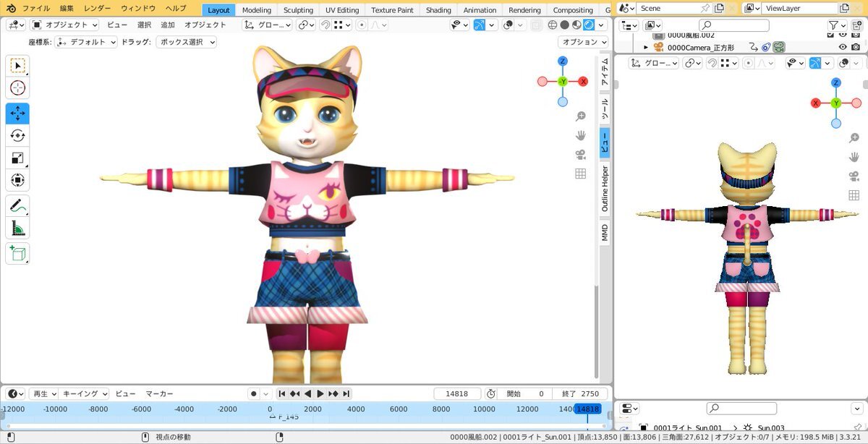Toggle X-ray button in main viewport header

pyautogui.click(x=536, y=25)
